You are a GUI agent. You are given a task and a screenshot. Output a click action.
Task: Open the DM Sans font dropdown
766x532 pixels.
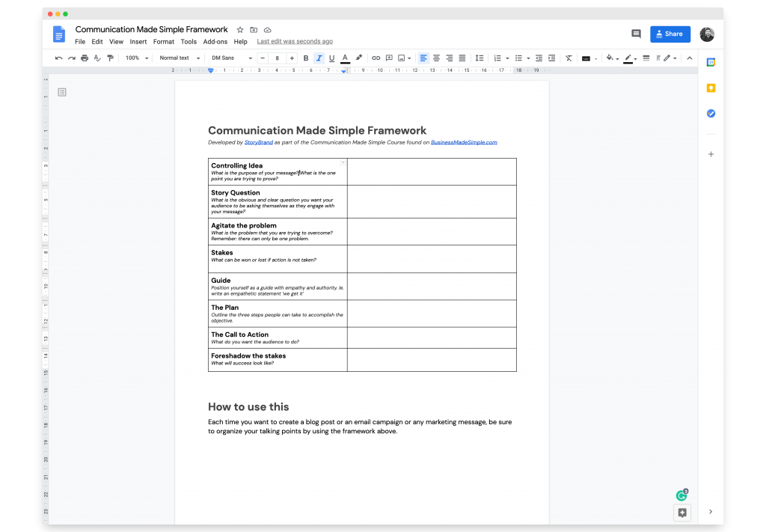pyautogui.click(x=232, y=58)
